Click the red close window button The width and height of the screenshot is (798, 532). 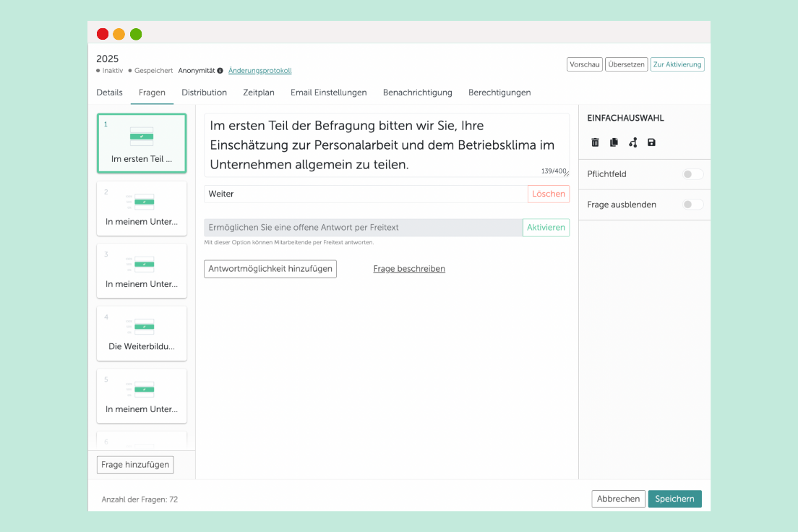coord(103,34)
